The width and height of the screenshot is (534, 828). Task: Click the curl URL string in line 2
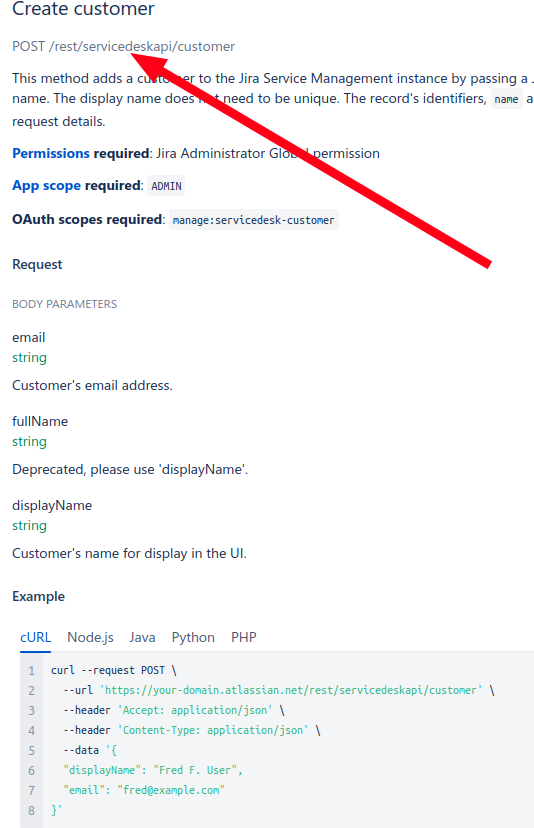pos(291,690)
